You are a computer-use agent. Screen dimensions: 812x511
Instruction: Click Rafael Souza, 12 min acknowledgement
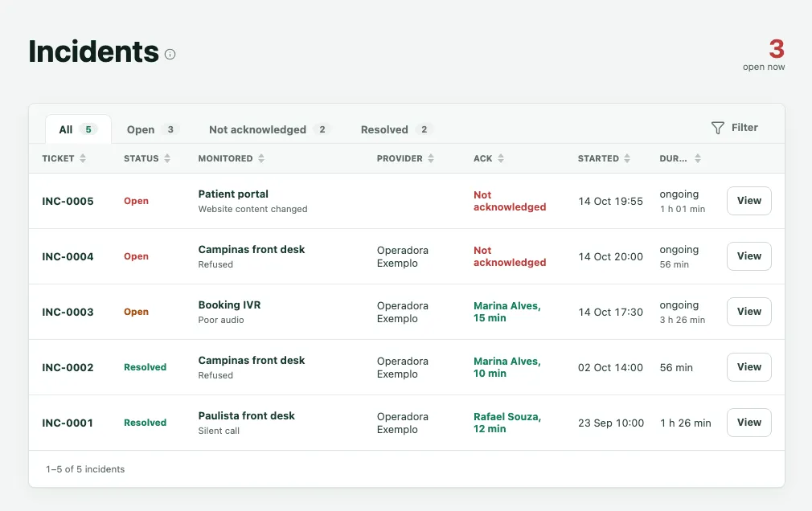pyautogui.click(x=507, y=423)
